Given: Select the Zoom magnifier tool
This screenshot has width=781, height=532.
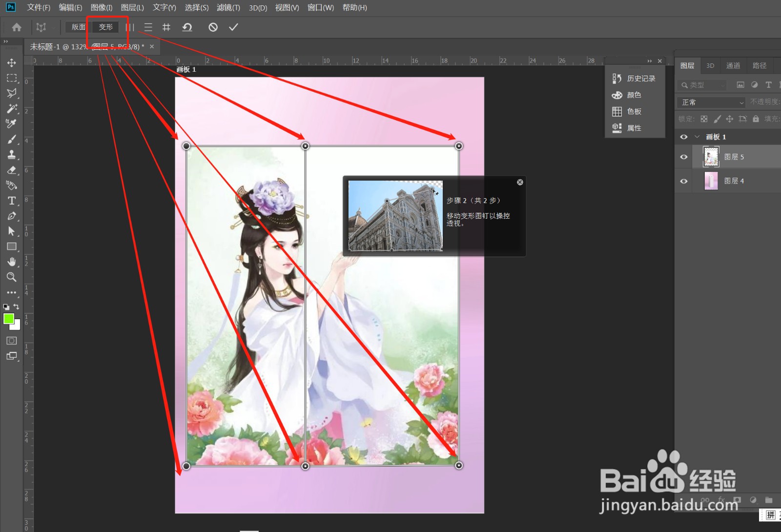Looking at the screenshot, I should click(12, 277).
